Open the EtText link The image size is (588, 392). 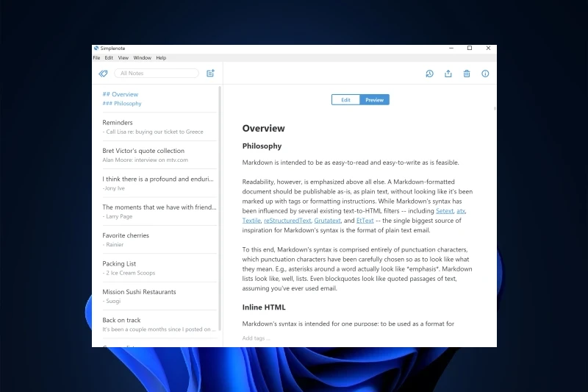[365, 221]
